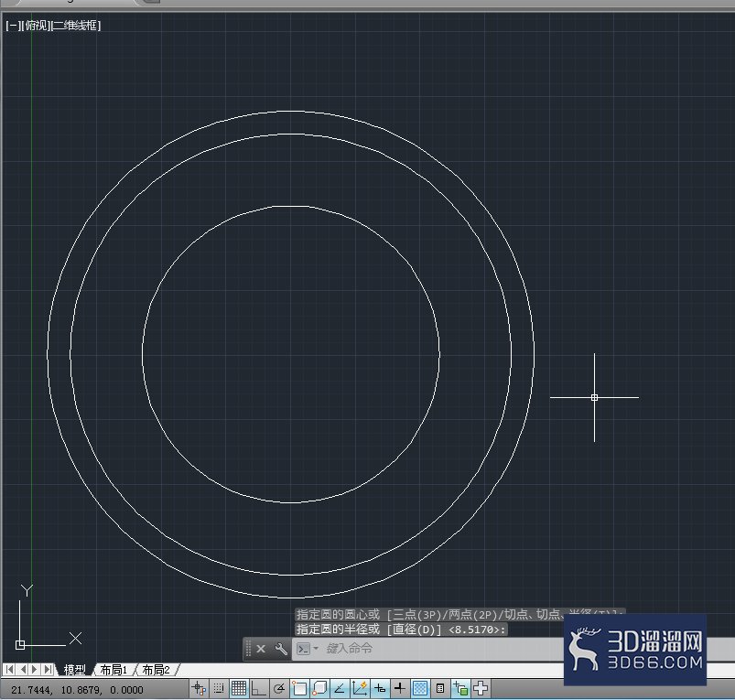This screenshot has width=735, height=700.
Task: Switch to the 布局2 layout tab
Action: click(x=156, y=670)
